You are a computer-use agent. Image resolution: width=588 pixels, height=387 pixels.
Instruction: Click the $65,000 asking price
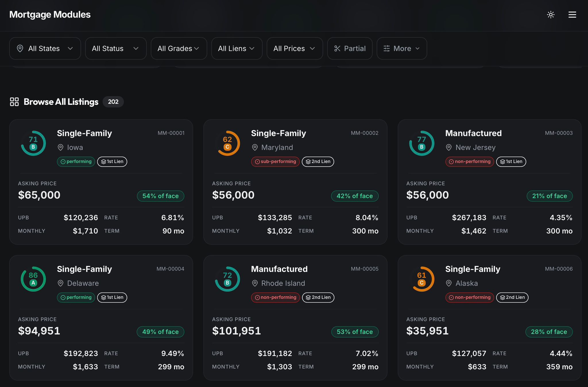(39, 195)
